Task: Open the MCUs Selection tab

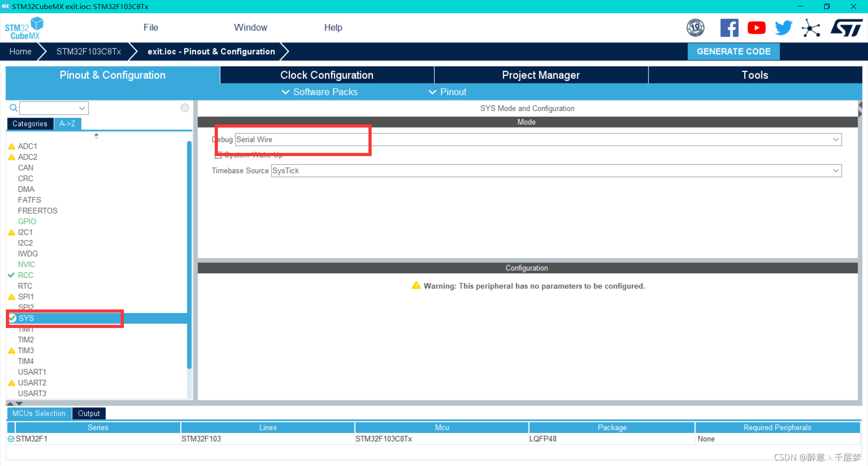Action: (x=39, y=414)
